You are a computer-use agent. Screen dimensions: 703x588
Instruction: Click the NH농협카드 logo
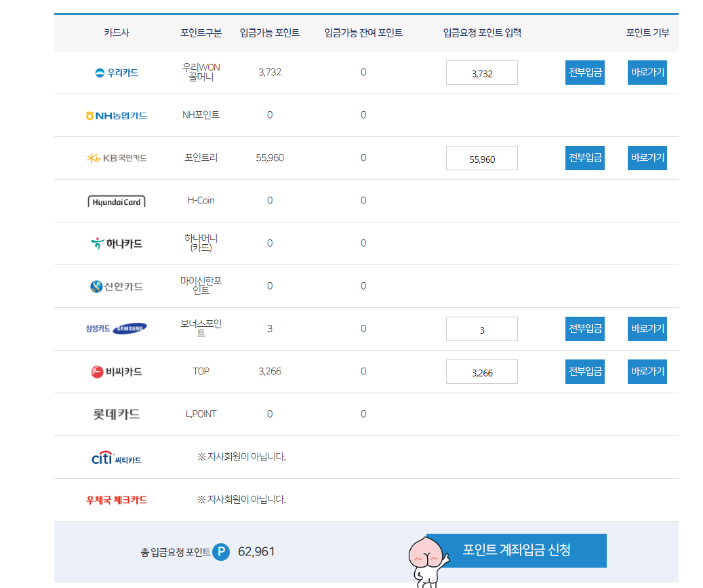(x=117, y=116)
